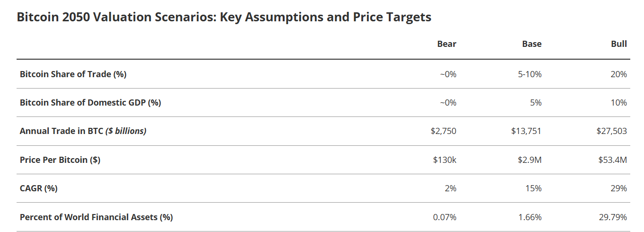Click the Bitcoin Share of Domestic GDP label

pos(90,103)
